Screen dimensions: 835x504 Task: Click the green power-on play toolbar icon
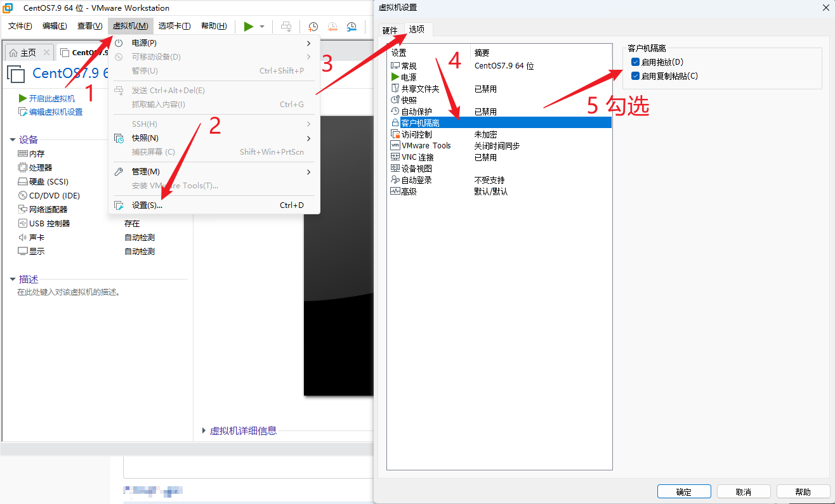click(249, 26)
